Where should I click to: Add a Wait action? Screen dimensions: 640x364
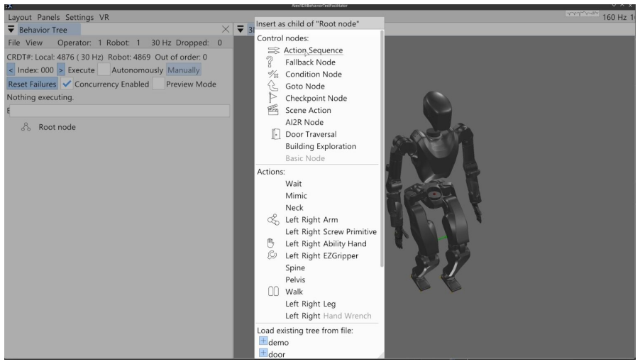pos(294,184)
